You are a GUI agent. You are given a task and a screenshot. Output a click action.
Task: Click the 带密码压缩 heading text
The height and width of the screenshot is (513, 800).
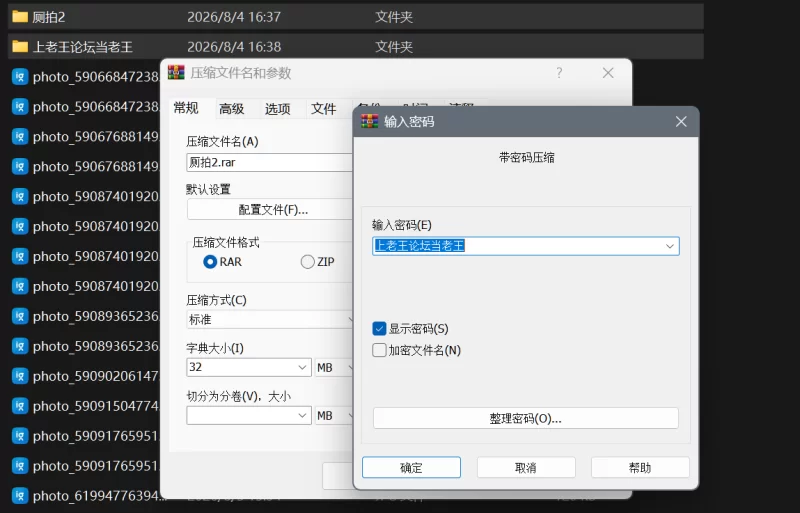tap(527, 158)
